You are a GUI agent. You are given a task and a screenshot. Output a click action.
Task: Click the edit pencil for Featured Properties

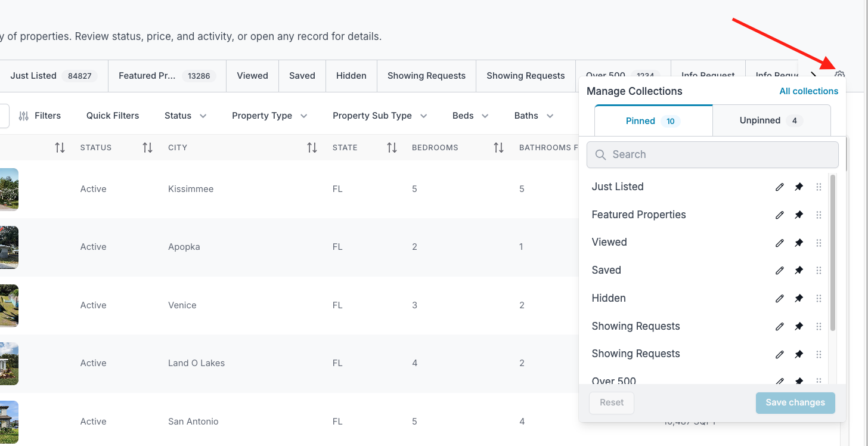pyautogui.click(x=779, y=215)
